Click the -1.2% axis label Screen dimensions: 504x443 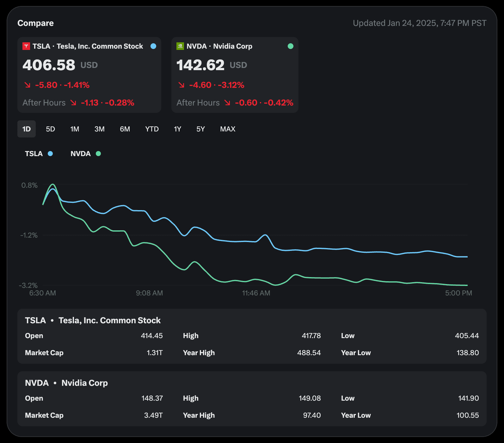(x=29, y=235)
